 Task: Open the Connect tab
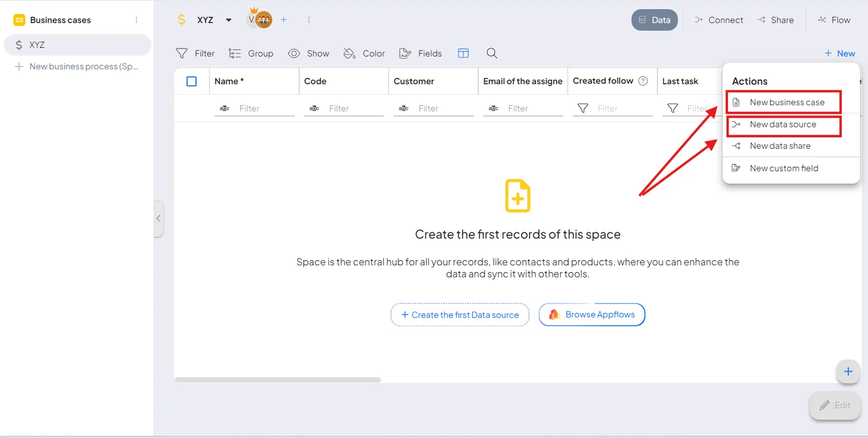click(719, 20)
